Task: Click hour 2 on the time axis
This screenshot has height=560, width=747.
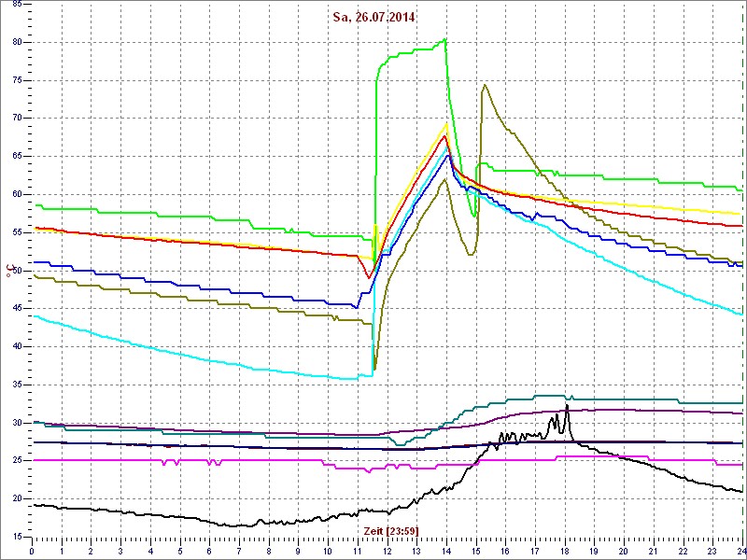Action: 91,552
